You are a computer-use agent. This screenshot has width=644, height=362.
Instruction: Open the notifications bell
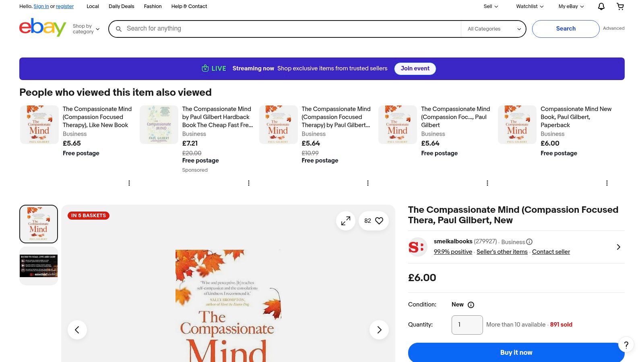click(x=601, y=6)
